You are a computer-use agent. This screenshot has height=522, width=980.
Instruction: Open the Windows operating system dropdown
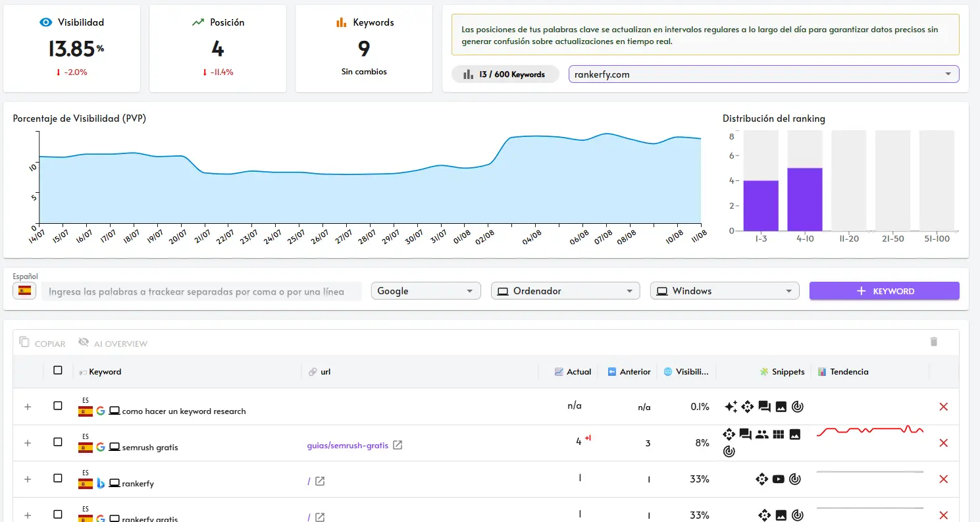[x=725, y=291]
